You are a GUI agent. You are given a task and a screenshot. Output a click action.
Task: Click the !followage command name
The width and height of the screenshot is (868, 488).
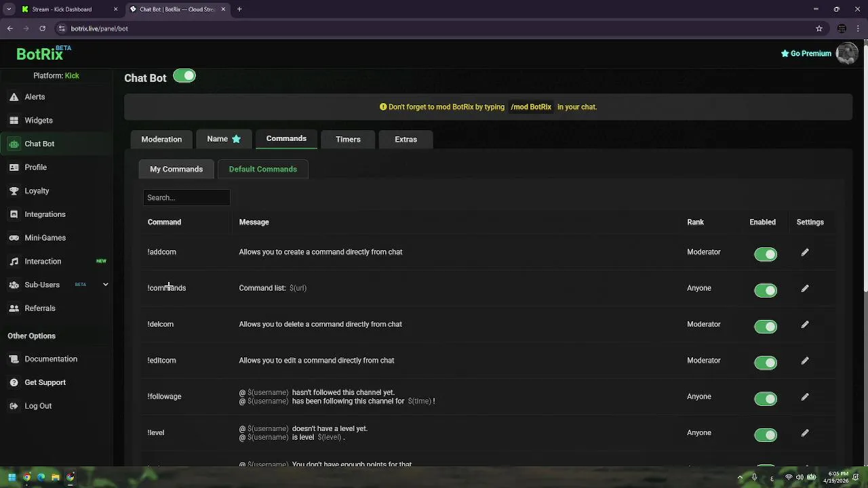pyautogui.click(x=164, y=396)
